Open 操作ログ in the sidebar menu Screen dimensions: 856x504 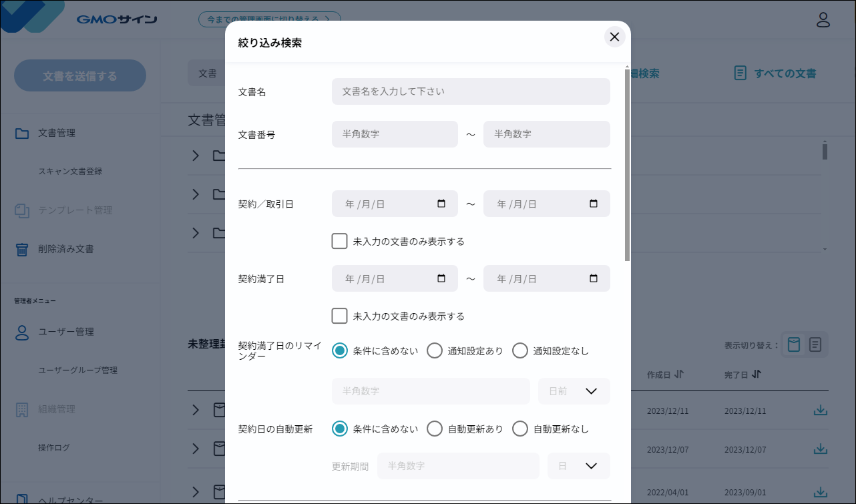(53, 448)
